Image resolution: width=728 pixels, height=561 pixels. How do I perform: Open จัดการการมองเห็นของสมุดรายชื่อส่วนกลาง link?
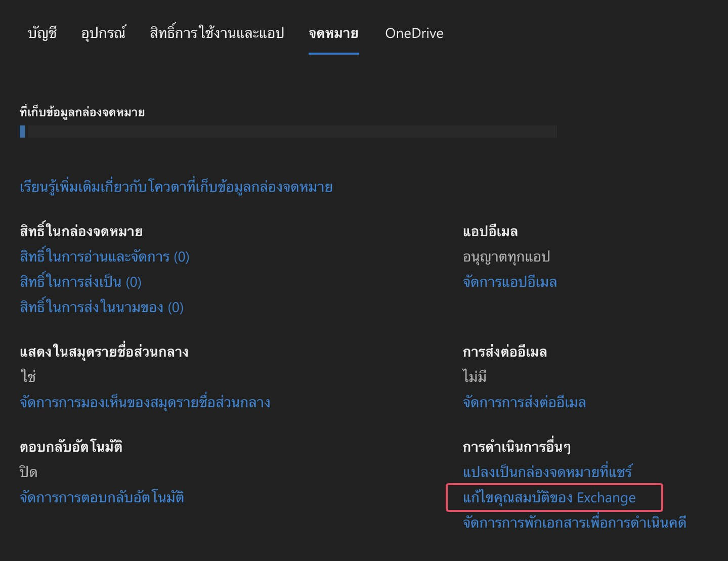pyautogui.click(x=145, y=403)
